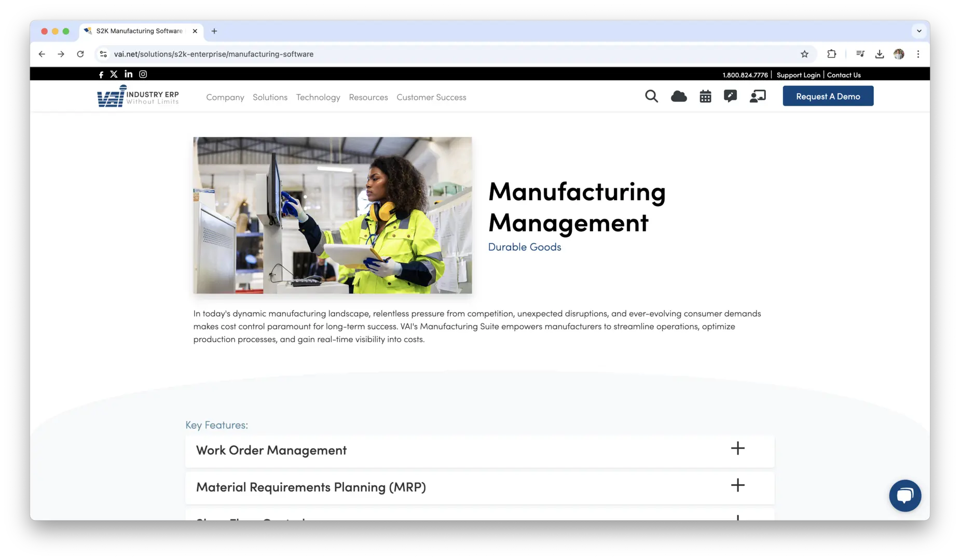Open the Solutions menu
Image resolution: width=960 pixels, height=560 pixels.
pyautogui.click(x=270, y=97)
